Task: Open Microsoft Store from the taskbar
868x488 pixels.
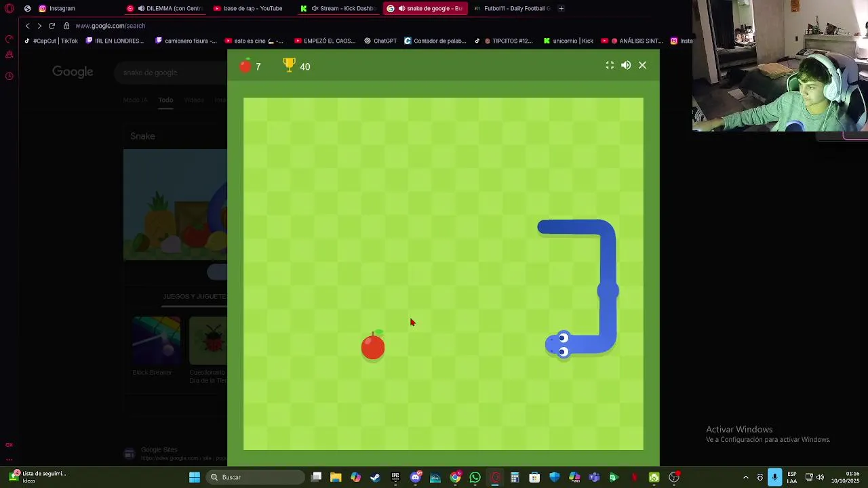Action: 534,477
